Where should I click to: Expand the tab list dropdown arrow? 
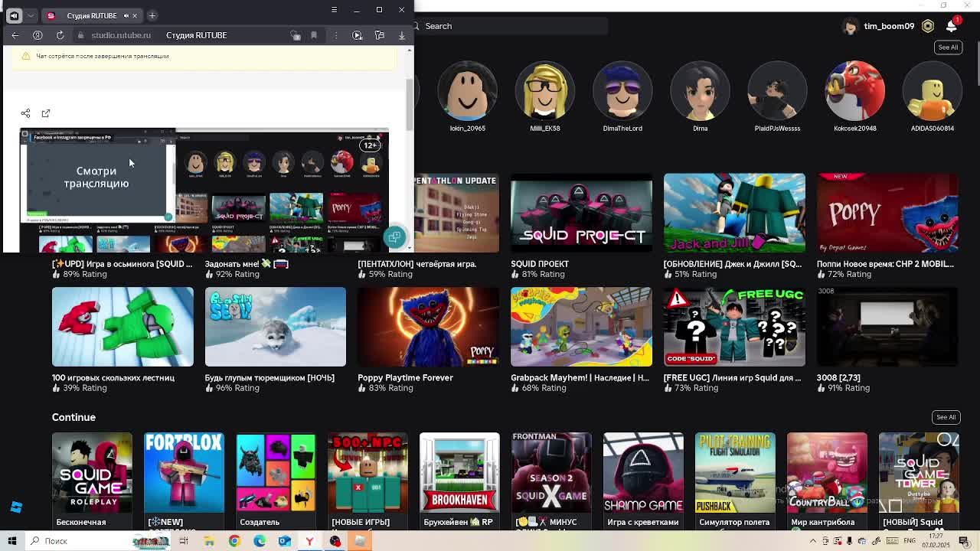tap(31, 15)
